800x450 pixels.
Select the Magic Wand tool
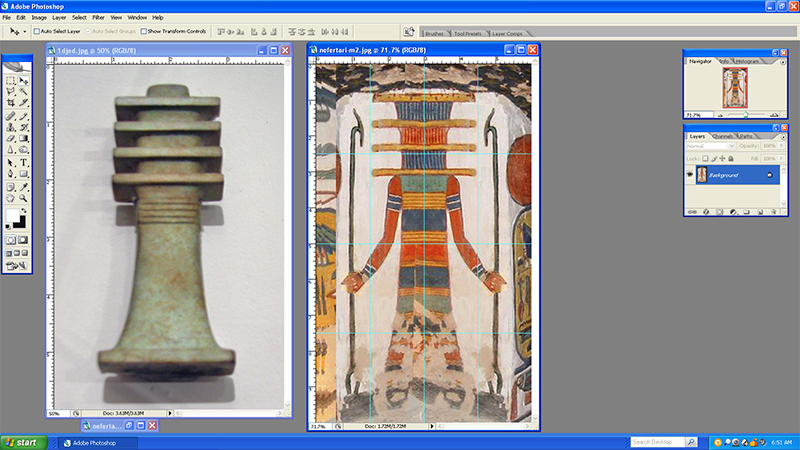pyautogui.click(x=24, y=92)
